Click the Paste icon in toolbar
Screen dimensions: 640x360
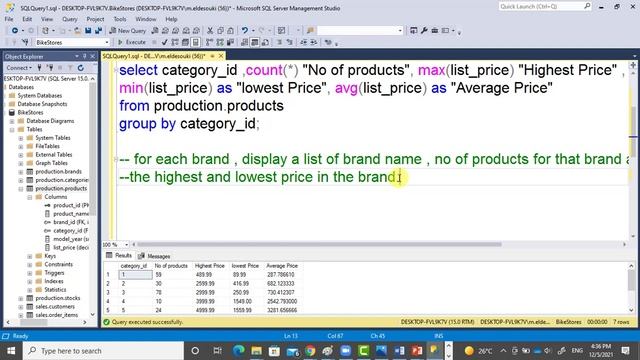[x=231, y=31]
